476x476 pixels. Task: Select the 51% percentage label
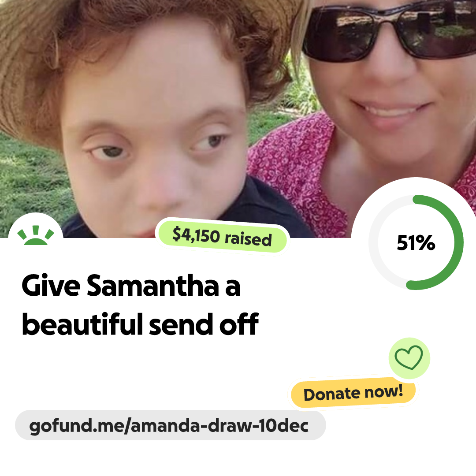pyautogui.click(x=416, y=243)
